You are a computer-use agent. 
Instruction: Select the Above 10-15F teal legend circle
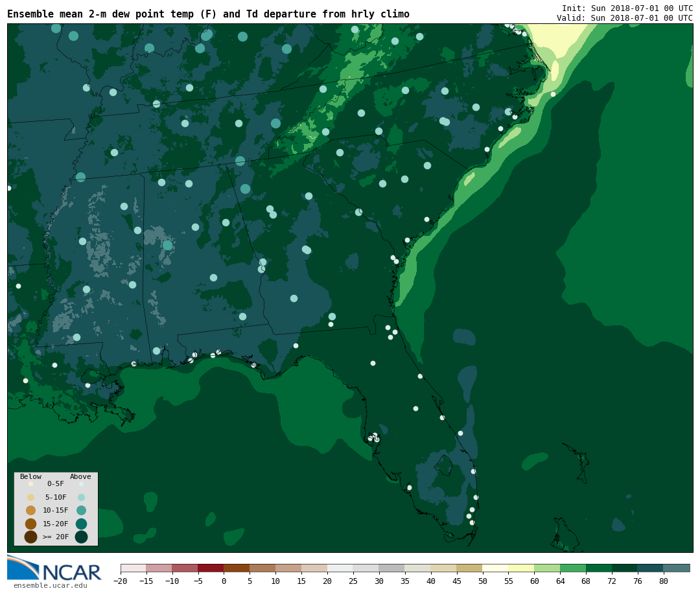tap(81, 510)
